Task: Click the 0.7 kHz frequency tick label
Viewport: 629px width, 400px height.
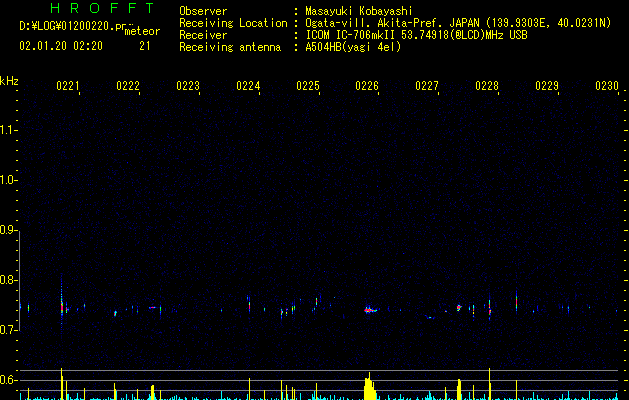Action: point(8,330)
